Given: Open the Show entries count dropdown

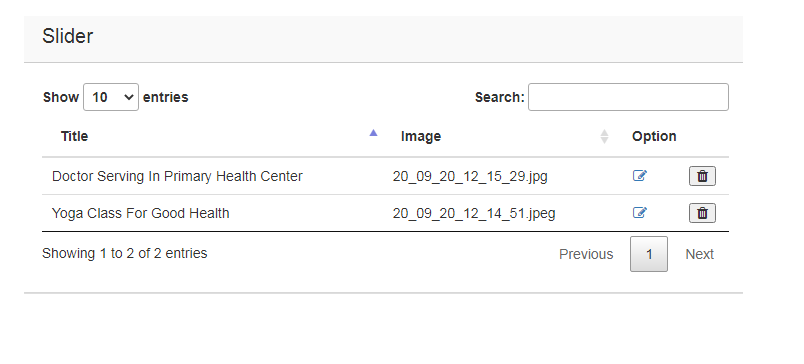Looking at the screenshot, I should (111, 97).
